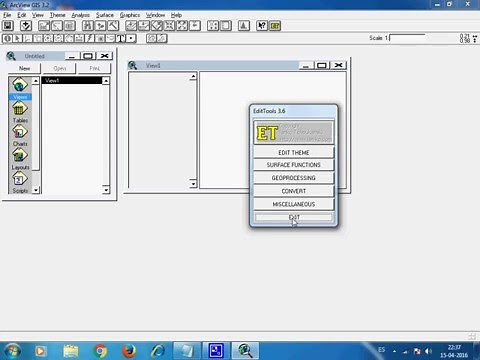
Task: Click Select Features Using Graphic icon
Action: 213,26
